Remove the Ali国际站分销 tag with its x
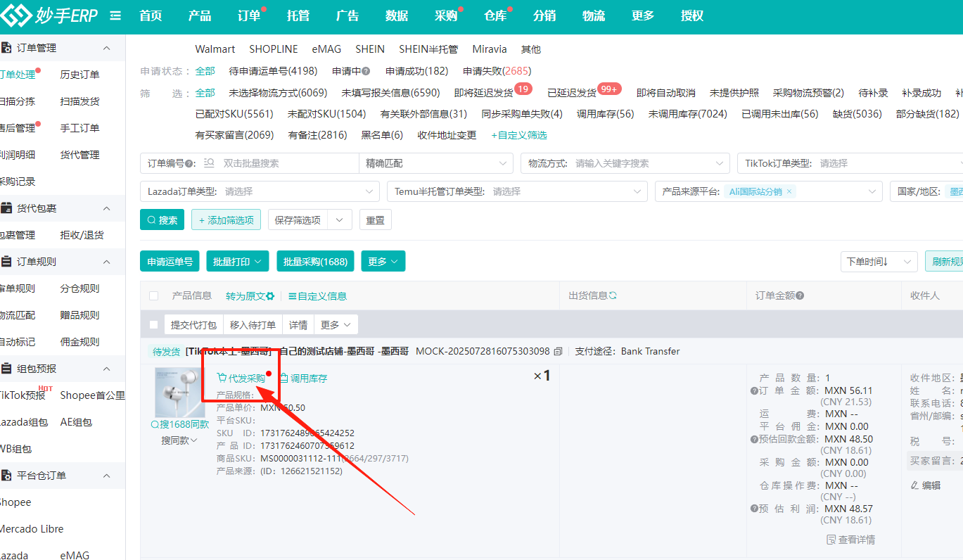The width and height of the screenshot is (963, 560). pyautogui.click(x=789, y=191)
